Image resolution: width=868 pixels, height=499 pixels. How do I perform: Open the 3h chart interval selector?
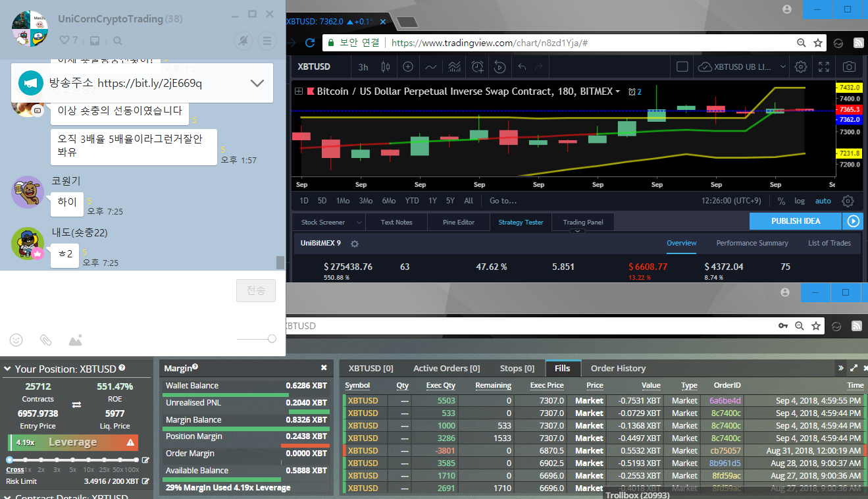click(363, 66)
